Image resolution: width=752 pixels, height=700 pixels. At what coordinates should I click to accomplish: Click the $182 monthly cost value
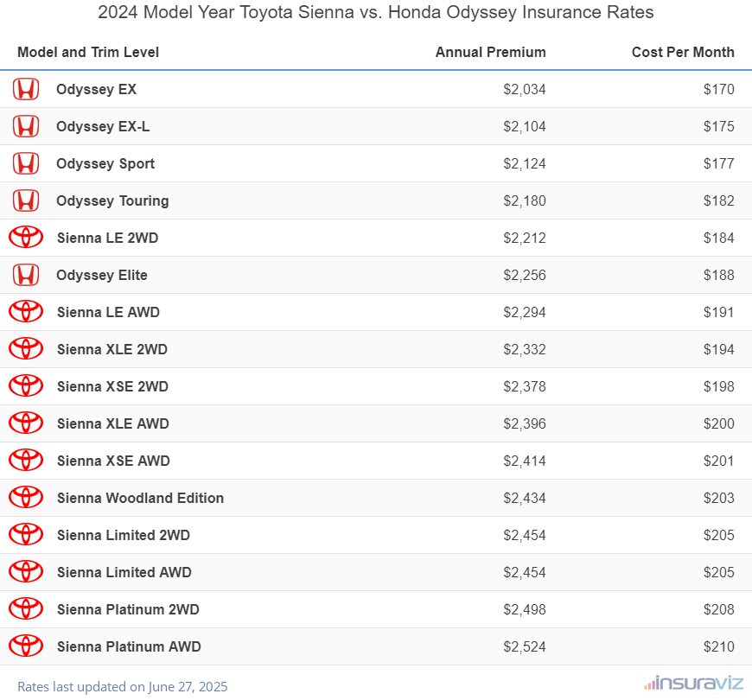click(719, 200)
